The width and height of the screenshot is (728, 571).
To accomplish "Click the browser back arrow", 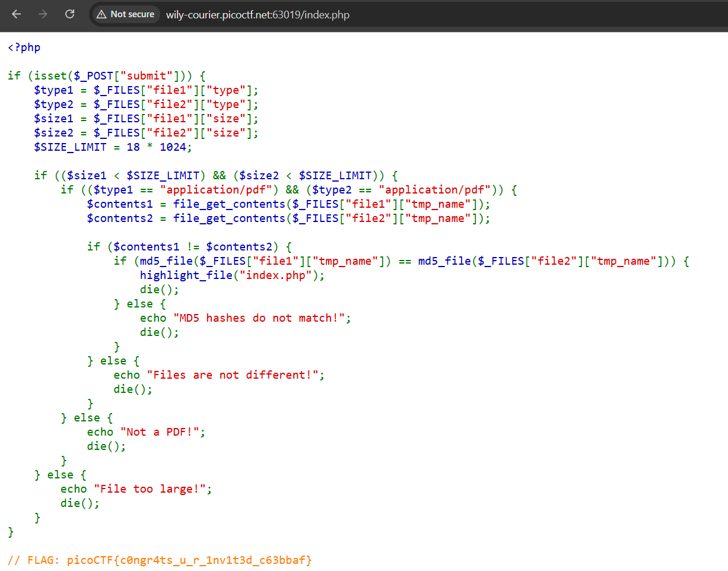I will (16, 14).
